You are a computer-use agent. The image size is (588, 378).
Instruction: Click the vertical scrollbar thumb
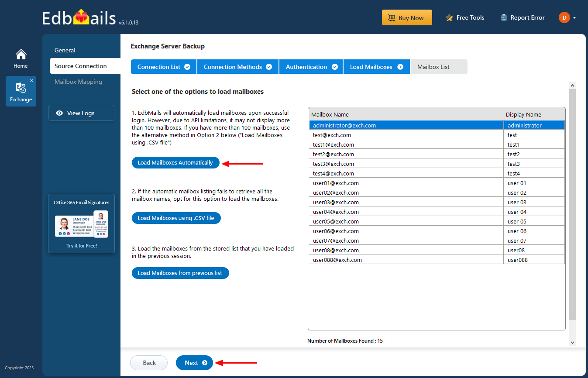[573, 204]
